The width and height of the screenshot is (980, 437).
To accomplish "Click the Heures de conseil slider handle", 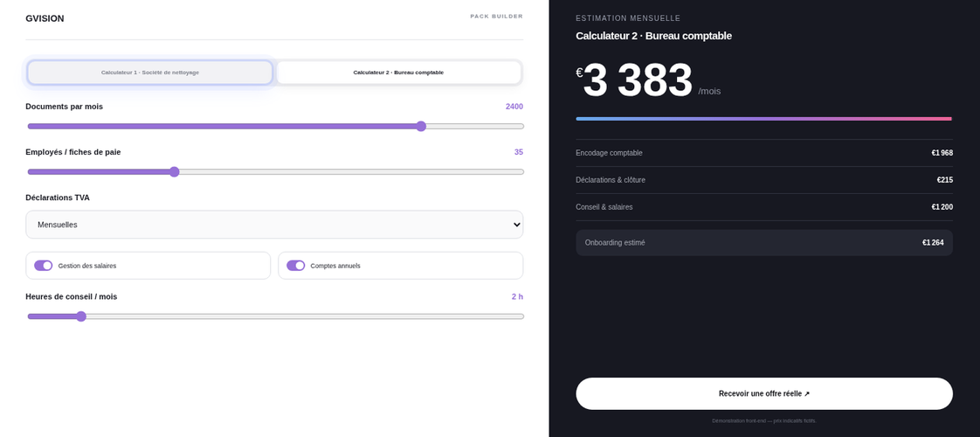I will click(81, 316).
